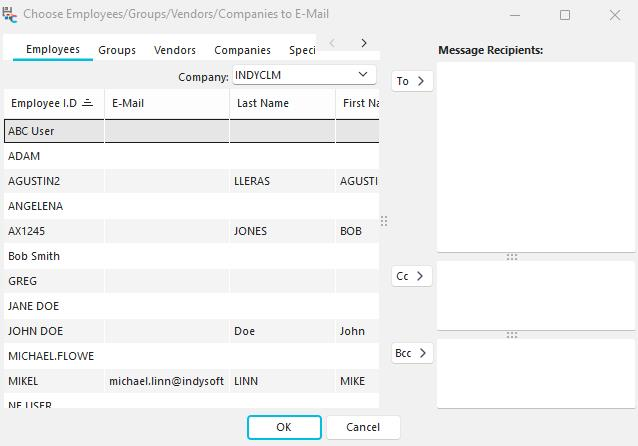The image size is (638, 446).
Task: Click the First Name column header
Action: click(x=358, y=103)
